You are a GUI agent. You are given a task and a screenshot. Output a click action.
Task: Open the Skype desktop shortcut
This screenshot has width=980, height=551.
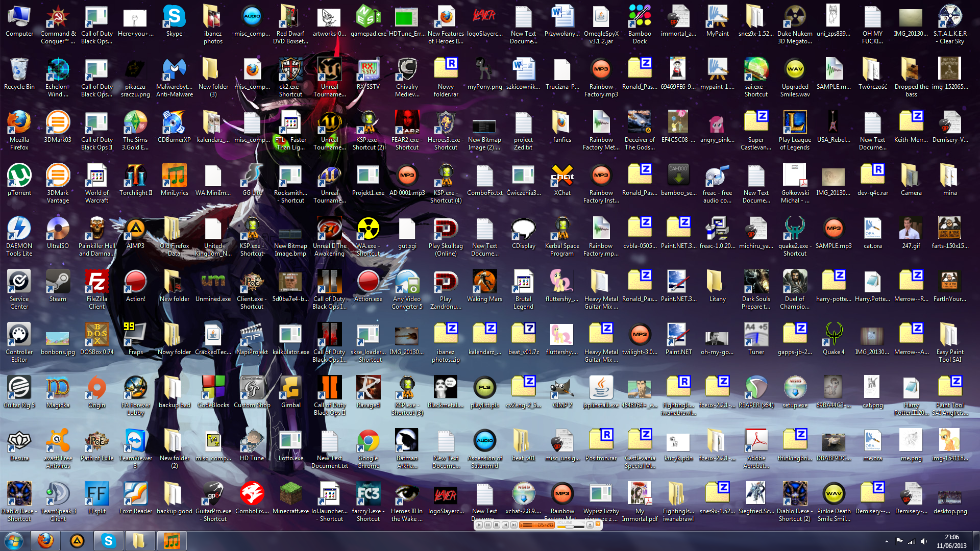pos(174,21)
